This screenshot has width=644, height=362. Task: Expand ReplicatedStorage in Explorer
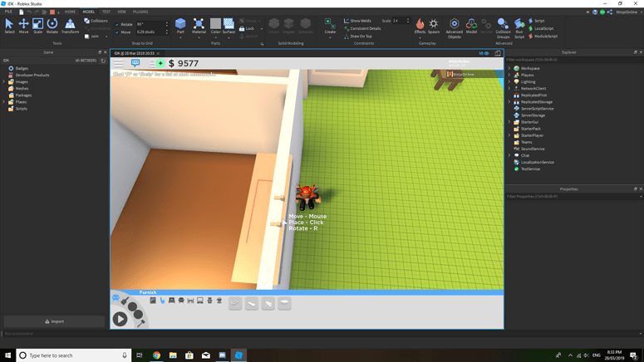[x=509, y=102]
